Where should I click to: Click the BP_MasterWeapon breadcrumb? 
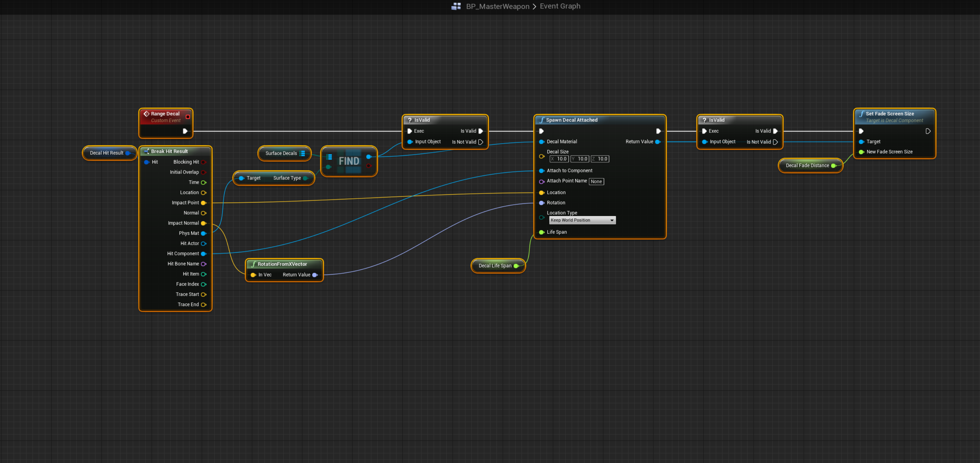(497, 6)
